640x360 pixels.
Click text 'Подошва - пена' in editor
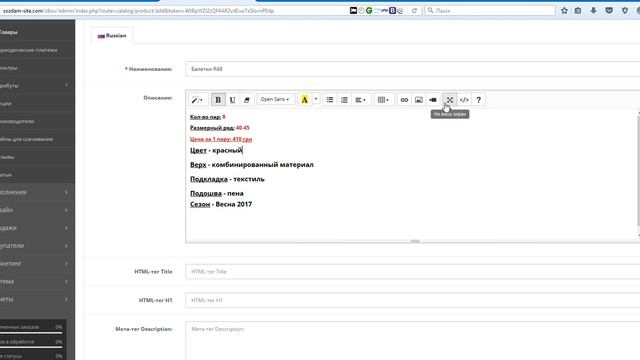click(x=217, y=193)
